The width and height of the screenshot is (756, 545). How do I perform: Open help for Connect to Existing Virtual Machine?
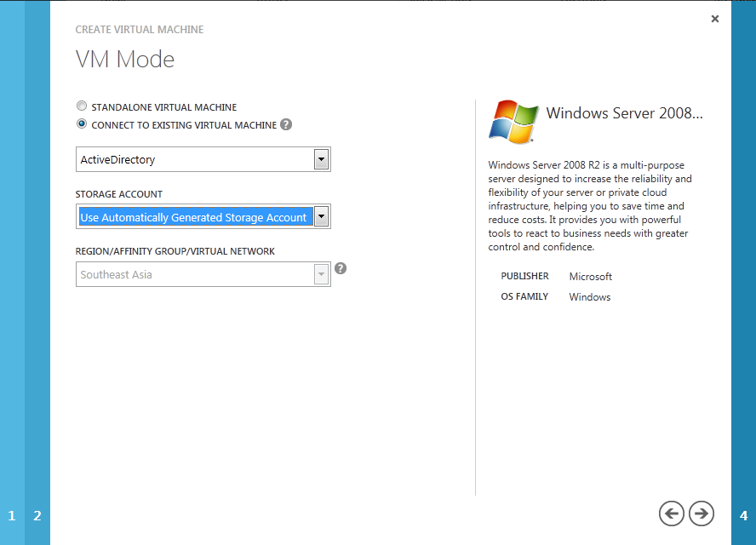coord(286,124)
